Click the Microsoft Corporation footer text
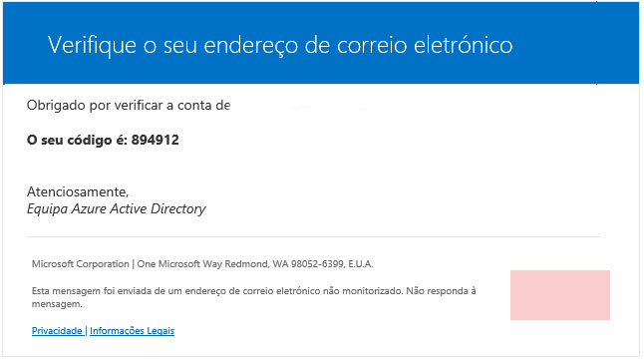This screenshot has width=644, height=359. [x=81, y=264]
